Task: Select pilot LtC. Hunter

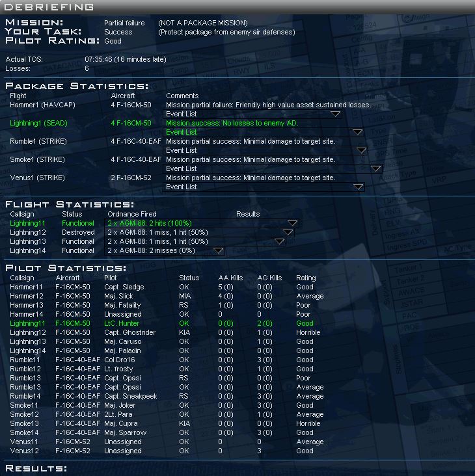Action: point(122,324)
